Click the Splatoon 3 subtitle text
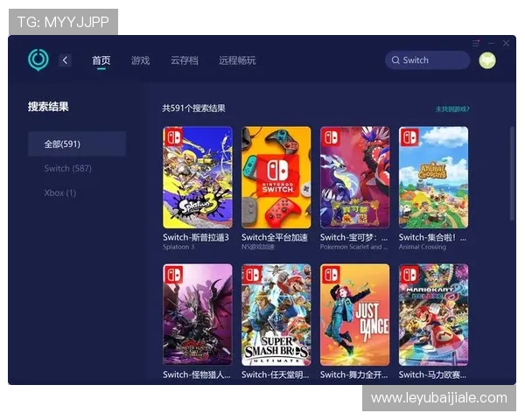 click(178, 247)
